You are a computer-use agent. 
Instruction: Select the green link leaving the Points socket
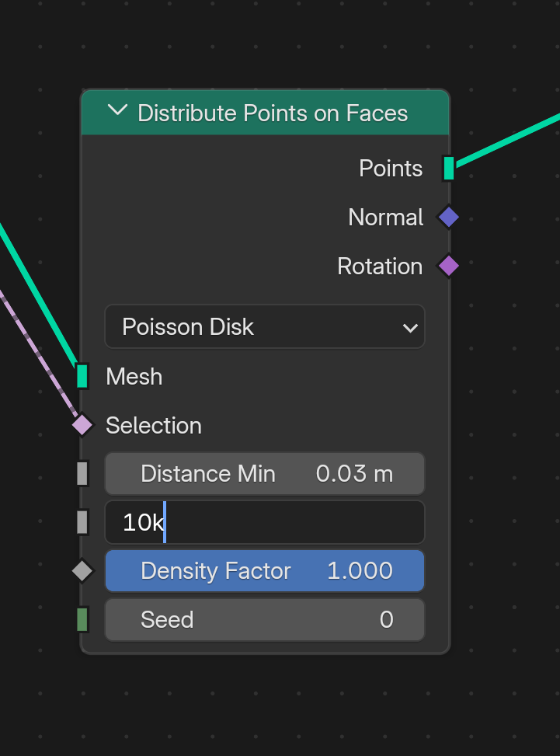click(509, 140)
